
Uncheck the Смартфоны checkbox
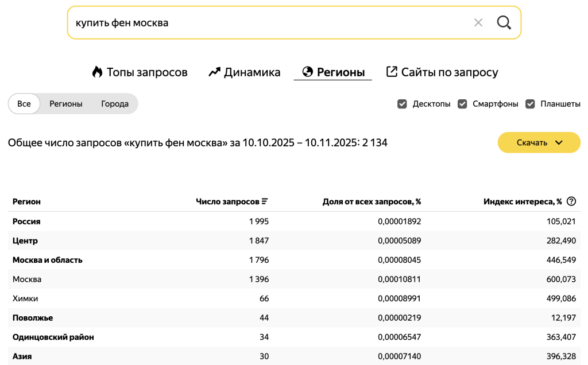[463, 103]
